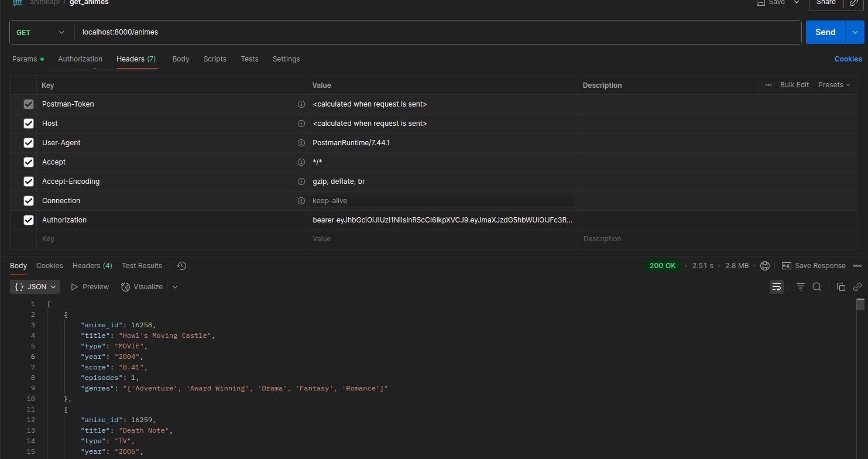Click the response link icon

[857, 287]
